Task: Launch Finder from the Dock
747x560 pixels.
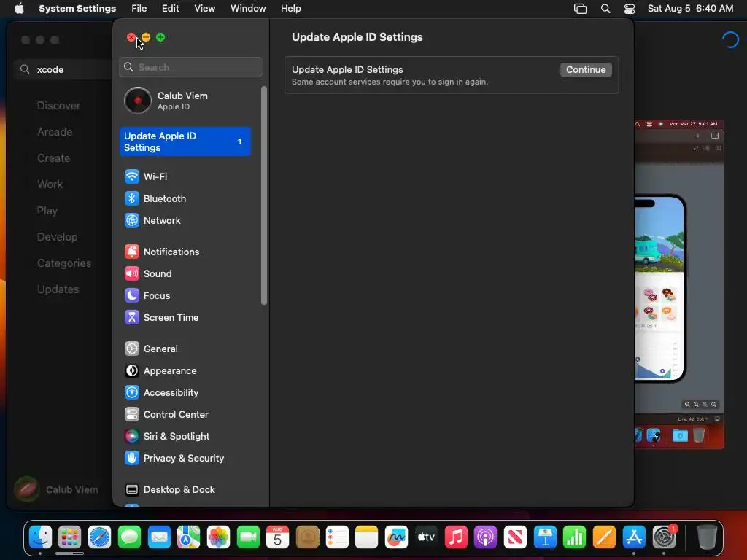Action: (x=41, y=537)
